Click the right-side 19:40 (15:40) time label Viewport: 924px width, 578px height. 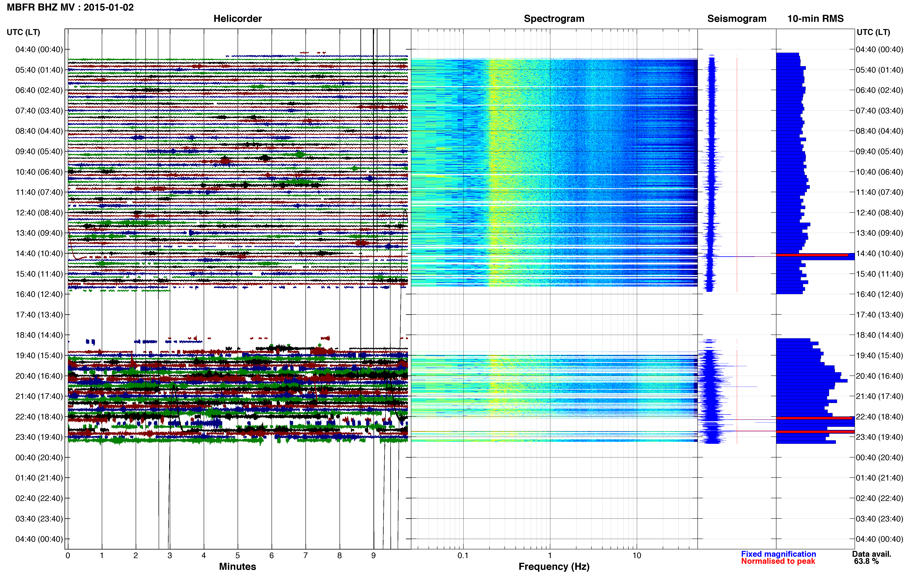click(879, 355)
